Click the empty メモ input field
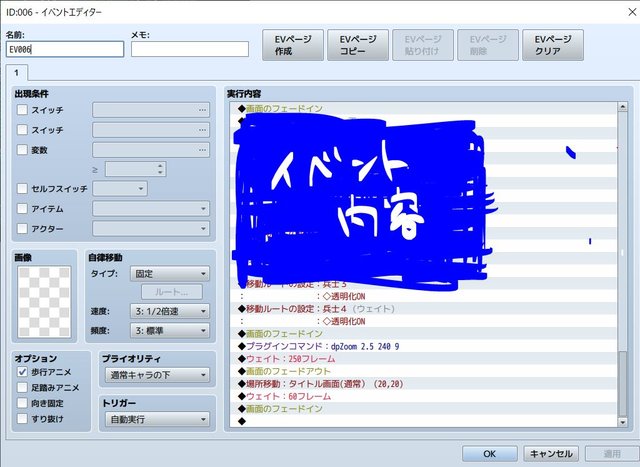640x467 pixels. [190, 49]
